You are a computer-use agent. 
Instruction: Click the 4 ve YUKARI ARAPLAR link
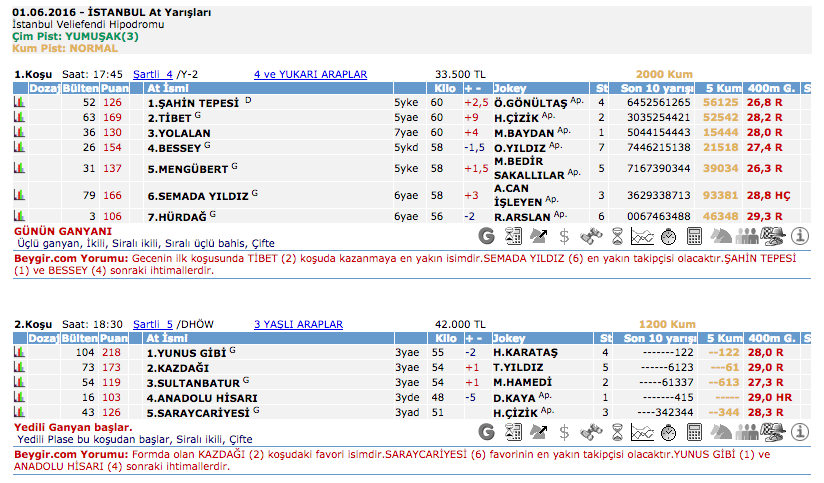(310, 74)
